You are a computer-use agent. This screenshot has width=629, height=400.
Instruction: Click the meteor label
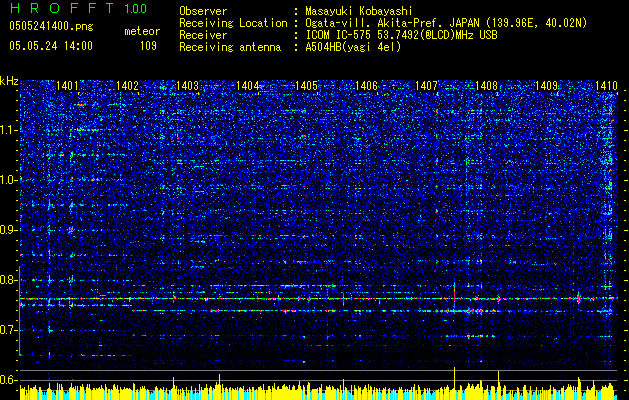click(142, 31)
